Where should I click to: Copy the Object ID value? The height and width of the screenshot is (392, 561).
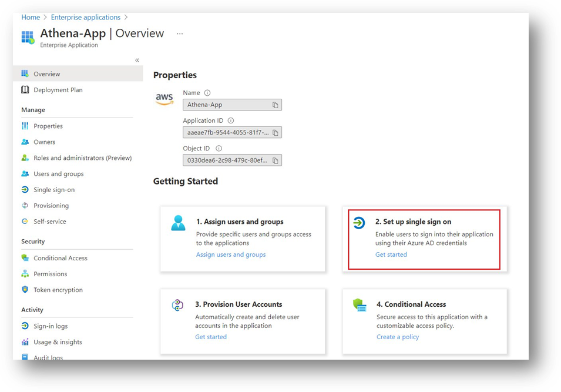pos(275,160)
